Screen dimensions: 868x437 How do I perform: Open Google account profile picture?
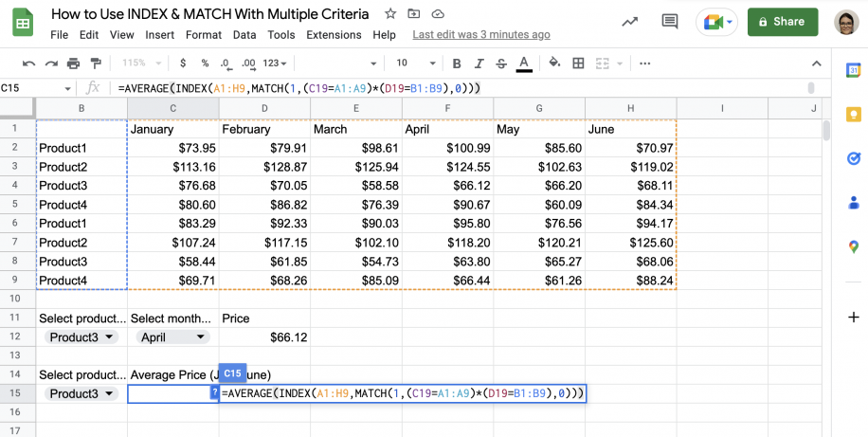pos(846,22)
